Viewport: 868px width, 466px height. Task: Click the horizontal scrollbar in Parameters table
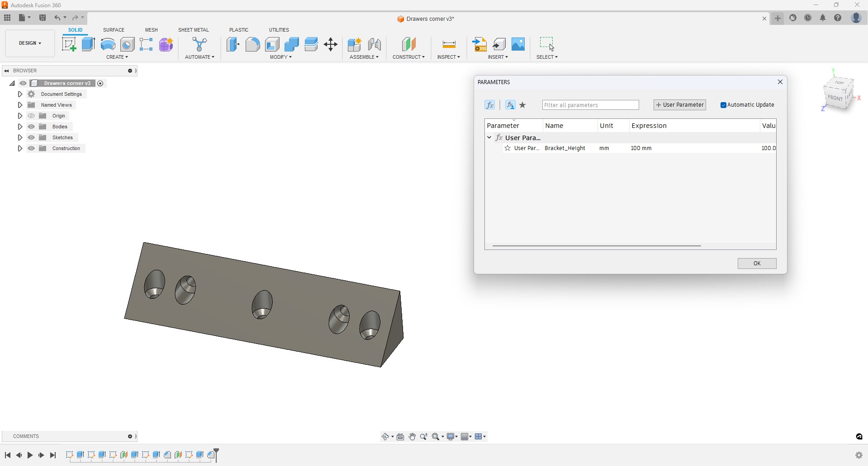(597, 246)
